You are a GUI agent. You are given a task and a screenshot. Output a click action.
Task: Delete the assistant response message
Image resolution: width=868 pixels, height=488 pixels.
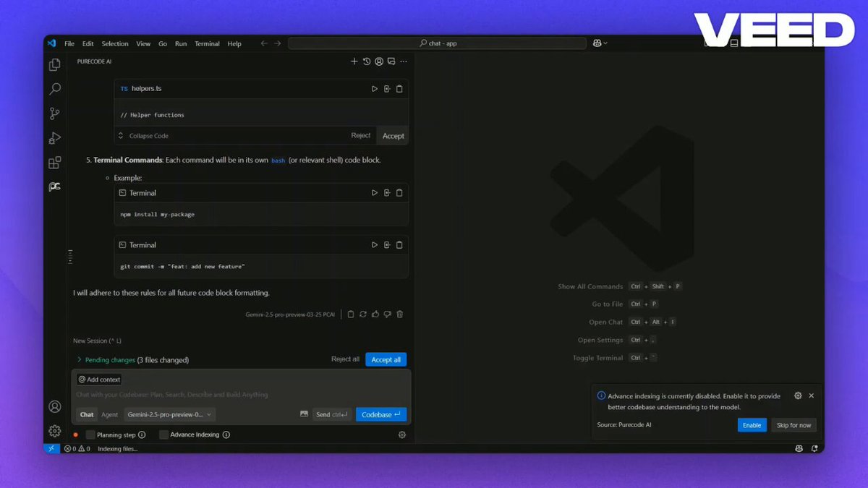pyautogui.click(x=400, y=314)
